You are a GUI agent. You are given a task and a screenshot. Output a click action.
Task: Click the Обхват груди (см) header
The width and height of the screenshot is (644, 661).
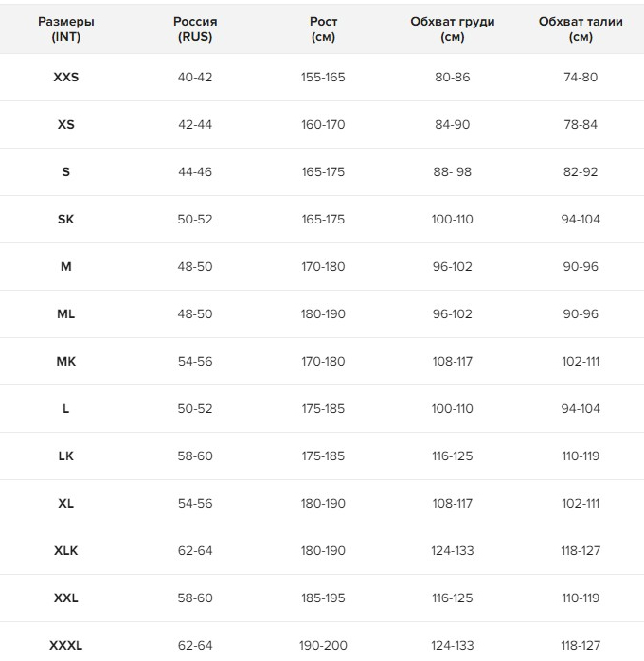(453, 28)
